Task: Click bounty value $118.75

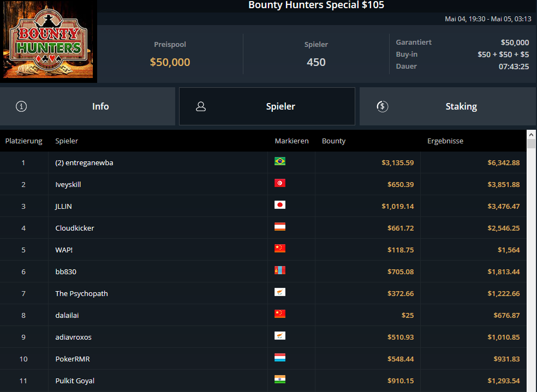Action: pyautogui.click(x=401, y=250)
